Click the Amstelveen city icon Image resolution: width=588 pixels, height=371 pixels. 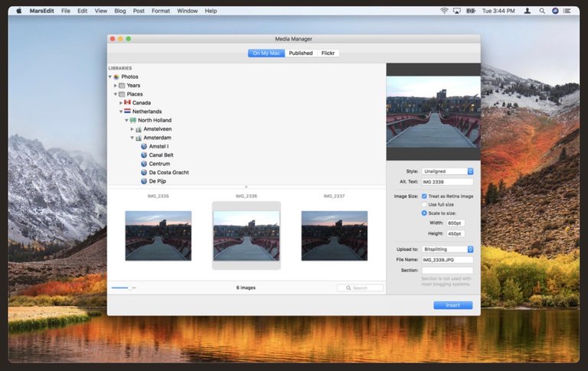click(x=138, y=129)
